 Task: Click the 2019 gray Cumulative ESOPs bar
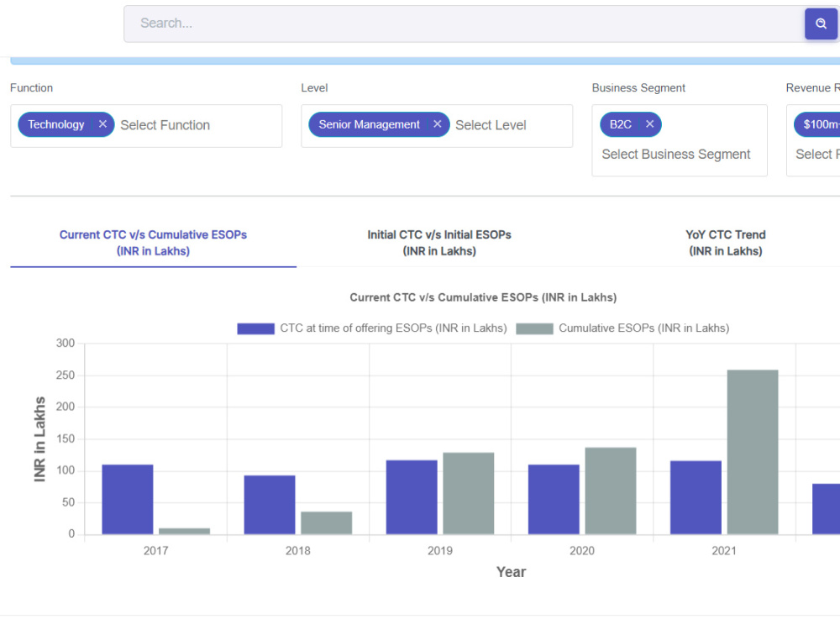coord(468,493)
